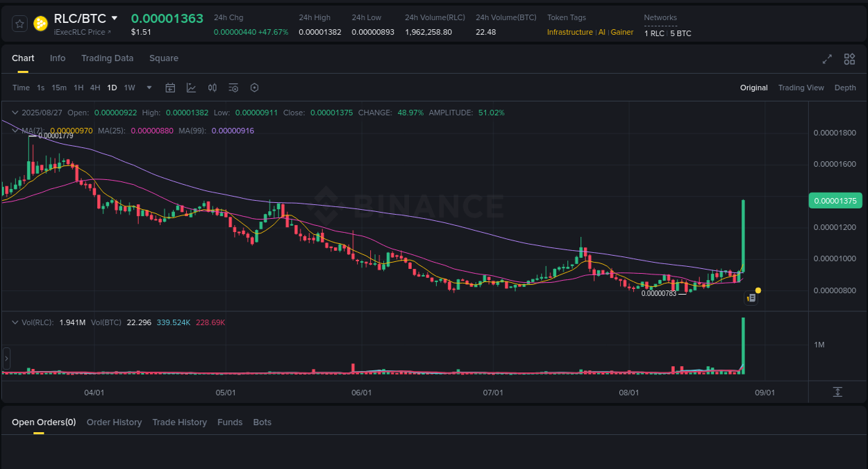The image size is (868, 469).
Task: Collapse the Vol(RLC) indicator row
Action: coord(15,322)
